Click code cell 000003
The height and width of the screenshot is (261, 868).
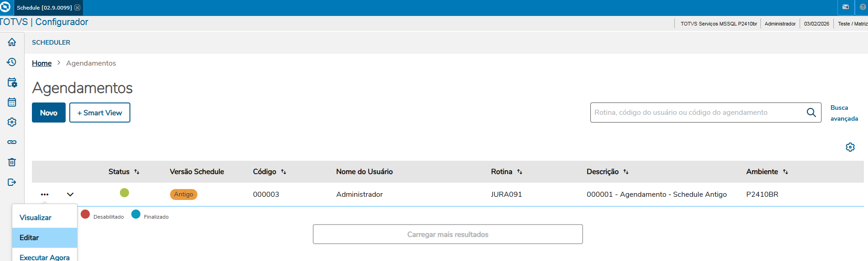[x=266, y=194]
